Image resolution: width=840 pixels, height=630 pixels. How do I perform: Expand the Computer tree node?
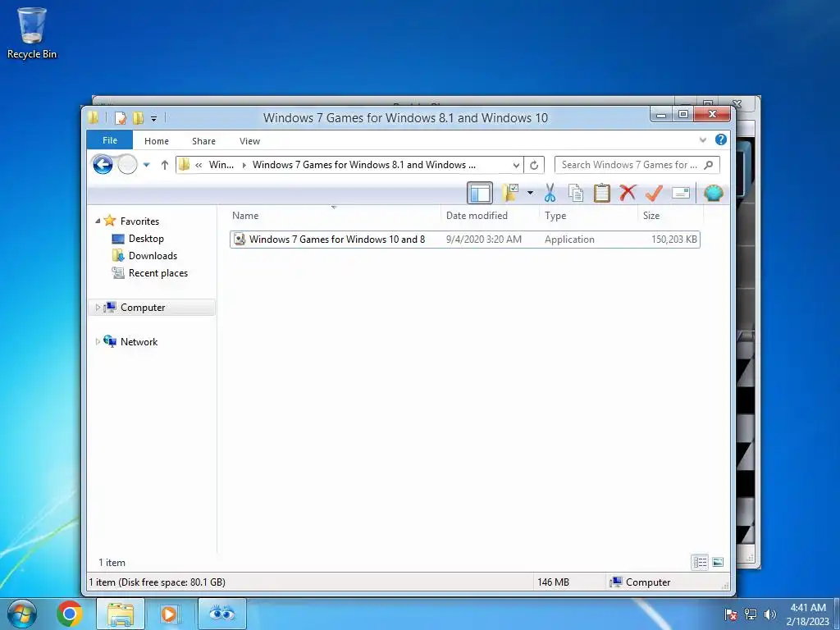[98, 308]
